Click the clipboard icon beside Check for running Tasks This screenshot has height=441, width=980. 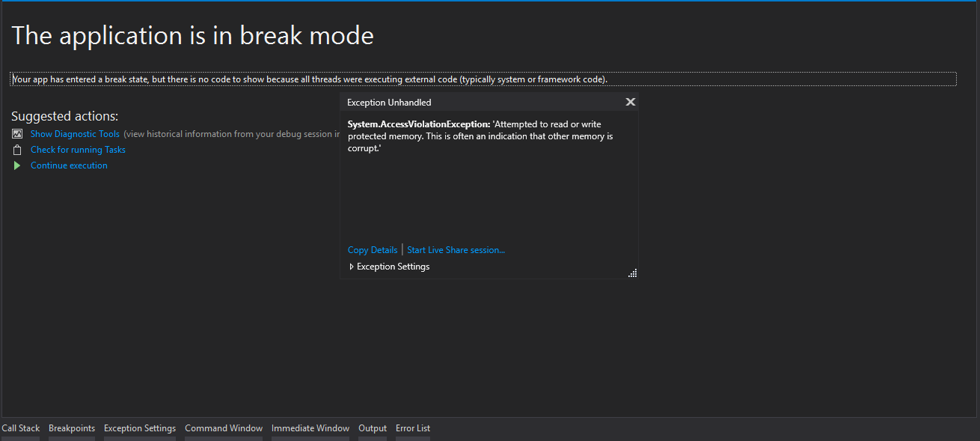coord(16,149)
